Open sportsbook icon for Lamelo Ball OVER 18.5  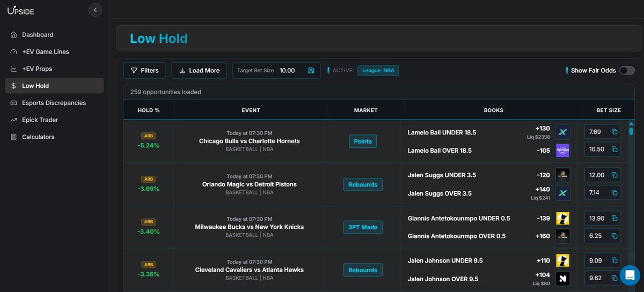(562, 151)
